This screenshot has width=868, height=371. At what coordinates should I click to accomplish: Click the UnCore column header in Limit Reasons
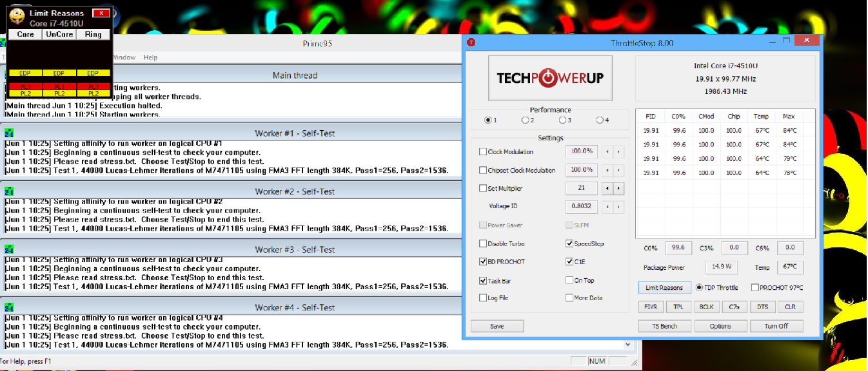(x=59, y=34)
